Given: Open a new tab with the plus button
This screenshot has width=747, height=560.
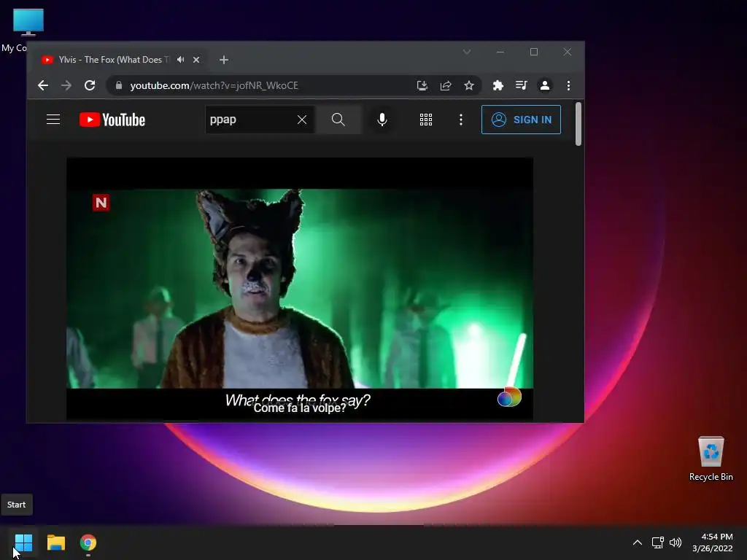Looking at the screenshot, I should 224,60.
